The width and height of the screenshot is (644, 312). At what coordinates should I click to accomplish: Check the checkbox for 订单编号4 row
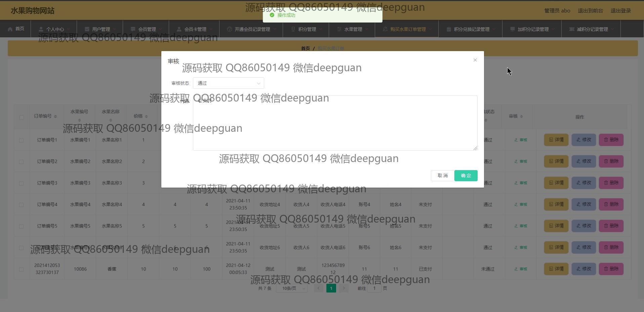click(x=22, y=205)
